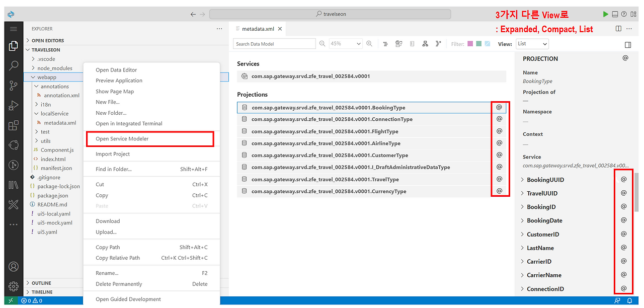Open annotations for BookingType projection row
The height and width of the screenshot is (308, 644).
(x=500, y=107)
